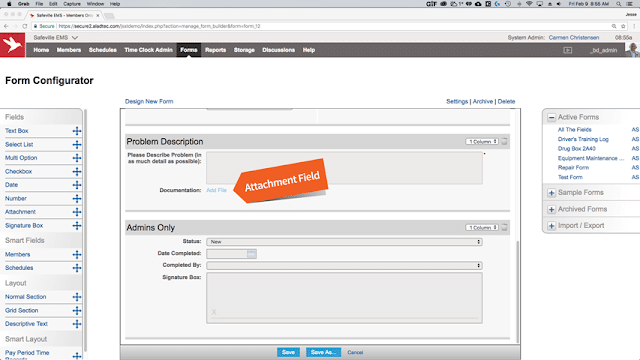Add a Select List field via plus icon
This screenshot has height=360, width=640.
pyautogui.click(x=77, y=144)
